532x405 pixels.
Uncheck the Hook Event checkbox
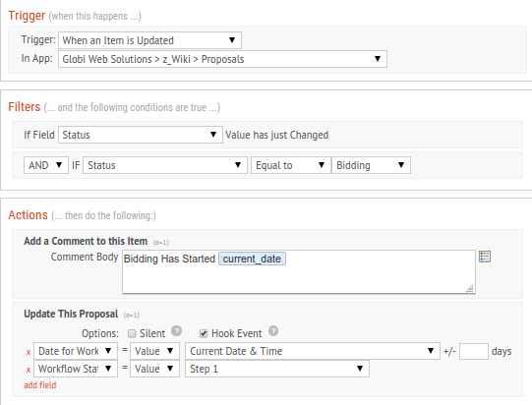pyautogui.click(x=204, y=333)
